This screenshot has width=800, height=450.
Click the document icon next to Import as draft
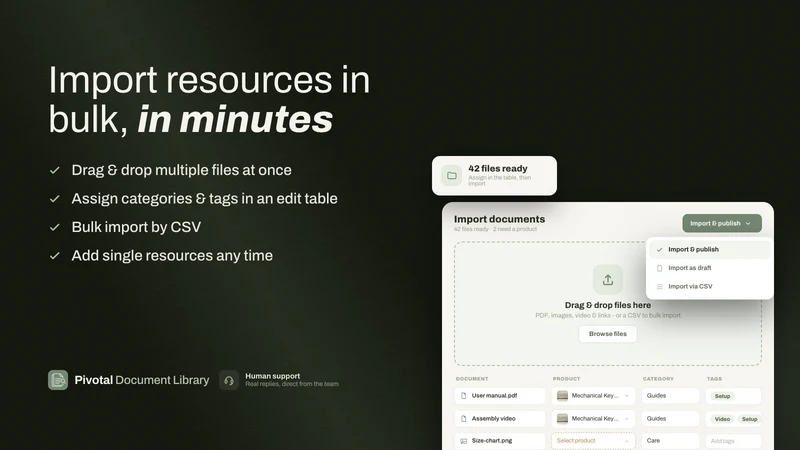tap(659, 268)
